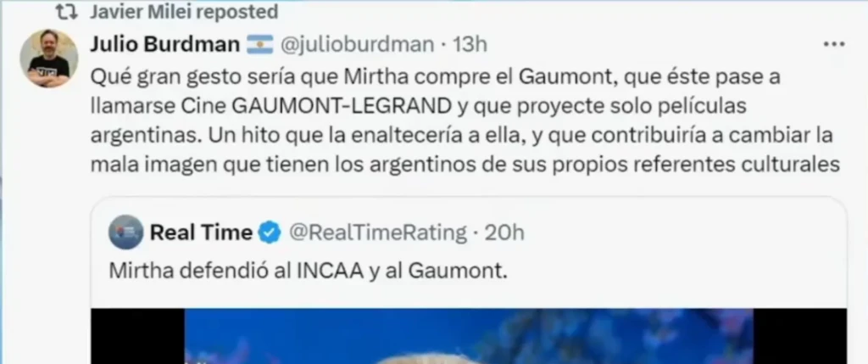
Task: Open Julio Burdman's profile avatar
Action: pos(48,59)
